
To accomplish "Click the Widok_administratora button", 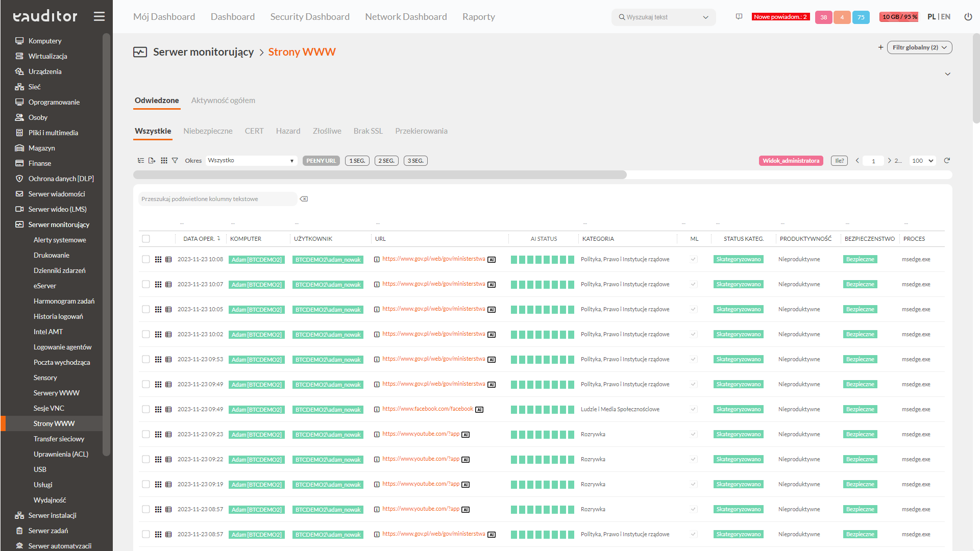I will (791, 161).
